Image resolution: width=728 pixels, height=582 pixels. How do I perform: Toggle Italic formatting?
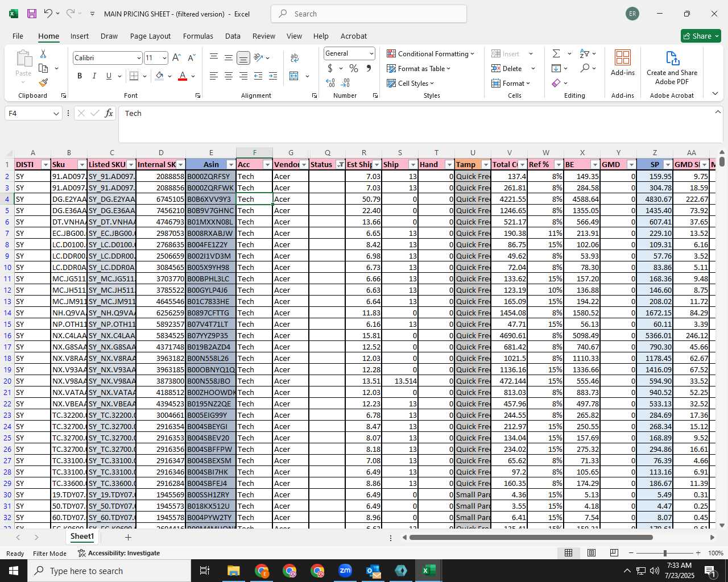point(94,76)
